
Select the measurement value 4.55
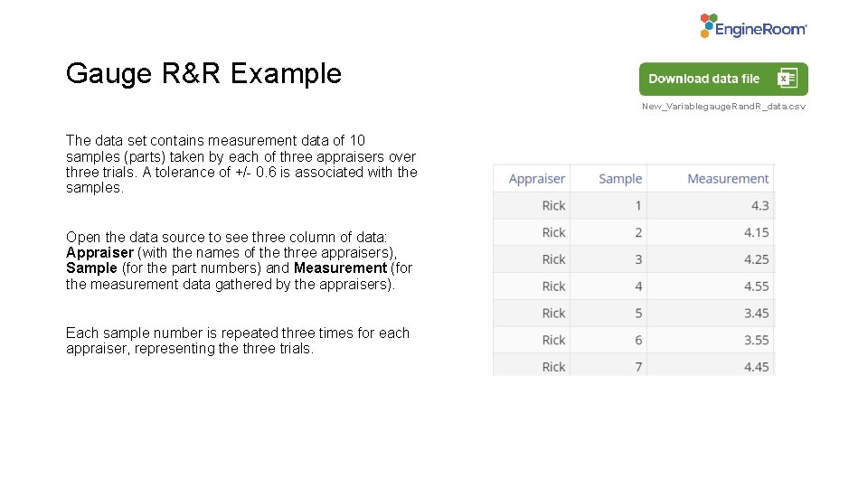[x=756, y=286]
